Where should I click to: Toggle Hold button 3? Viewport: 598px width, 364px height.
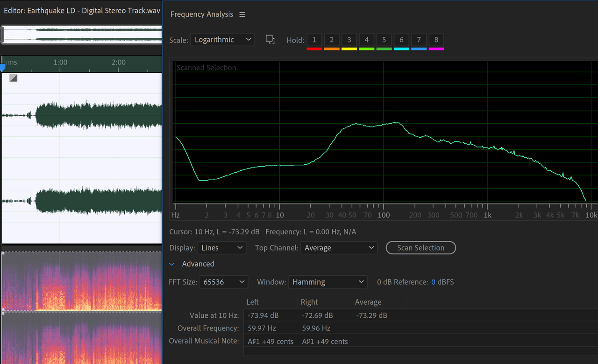[349, 40]
